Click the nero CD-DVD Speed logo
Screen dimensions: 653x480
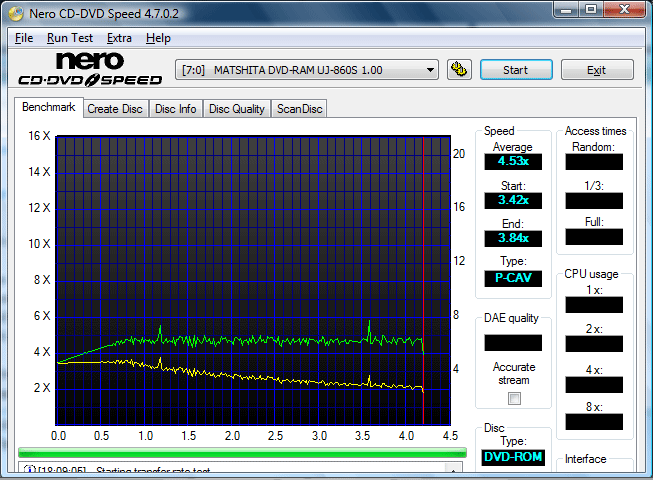pyautogui.click(x=90, y=69)
